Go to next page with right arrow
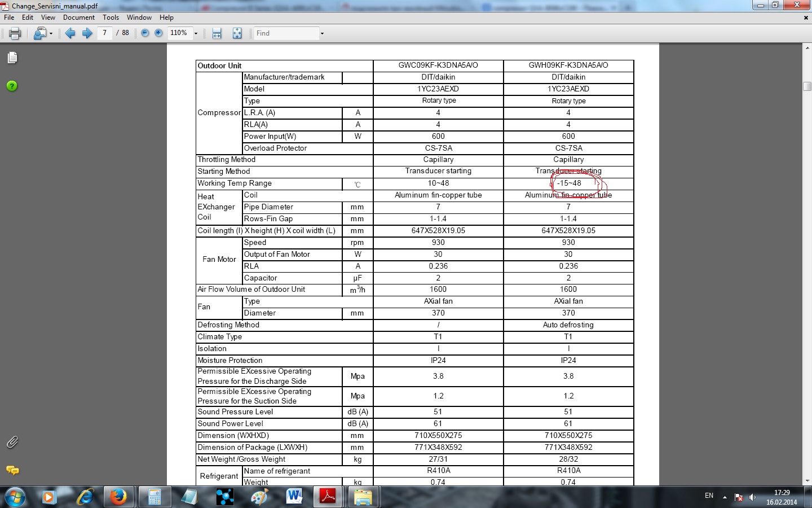 [x=87, y=33]
